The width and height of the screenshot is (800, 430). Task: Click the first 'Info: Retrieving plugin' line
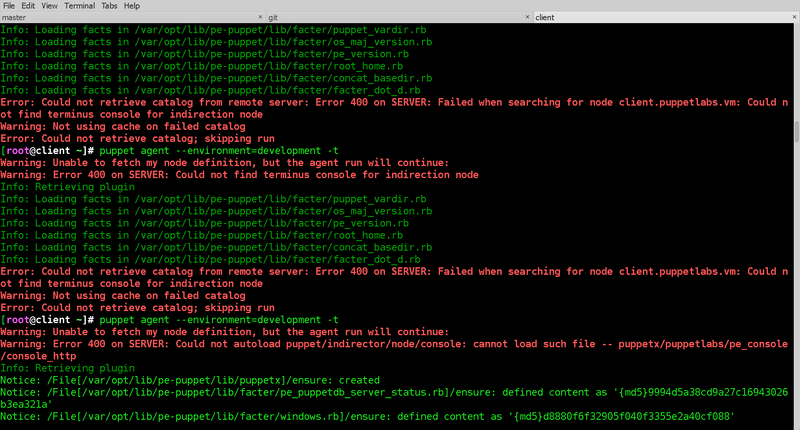click(x=67, y=187)
